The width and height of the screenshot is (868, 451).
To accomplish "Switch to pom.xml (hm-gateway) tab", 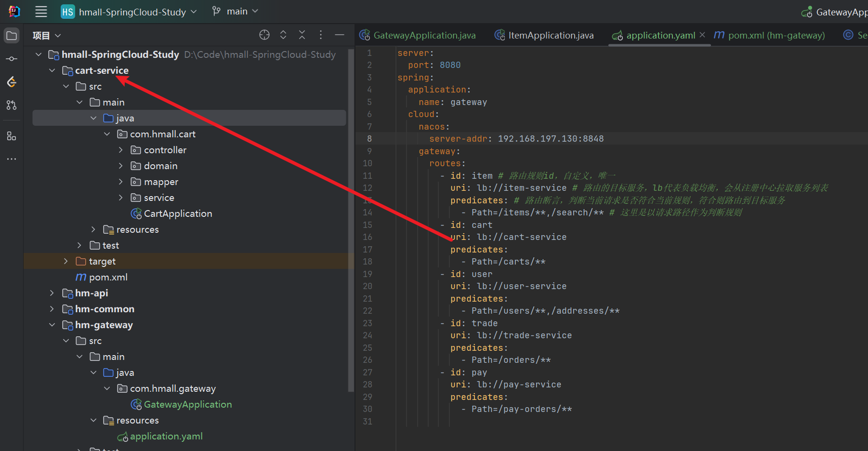I will click(x=770, y=35).
